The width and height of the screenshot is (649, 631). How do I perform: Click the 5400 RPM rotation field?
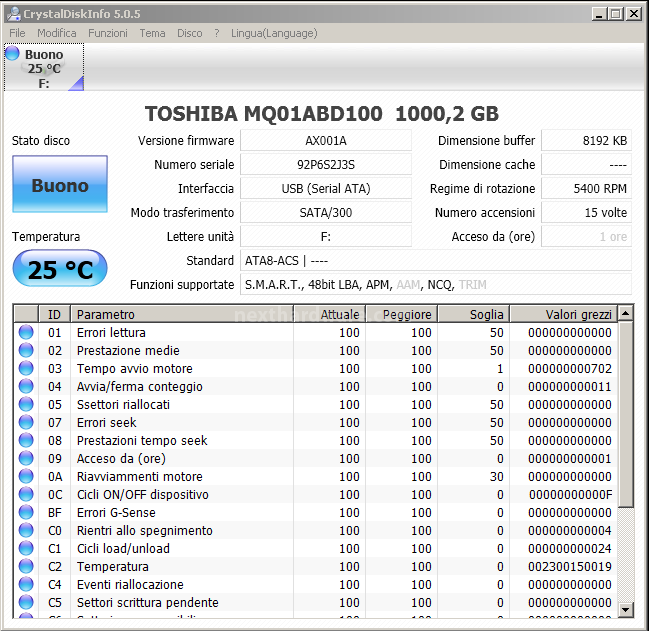click(587, 189)
